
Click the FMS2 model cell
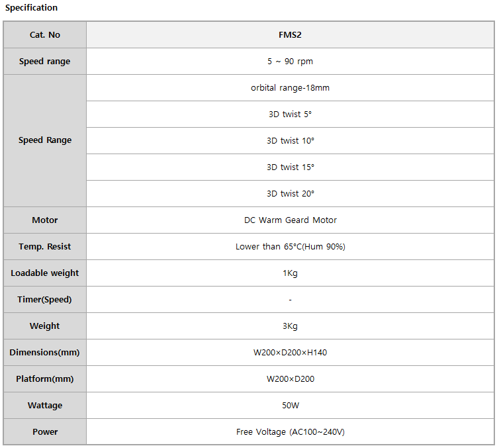[290, 35]
